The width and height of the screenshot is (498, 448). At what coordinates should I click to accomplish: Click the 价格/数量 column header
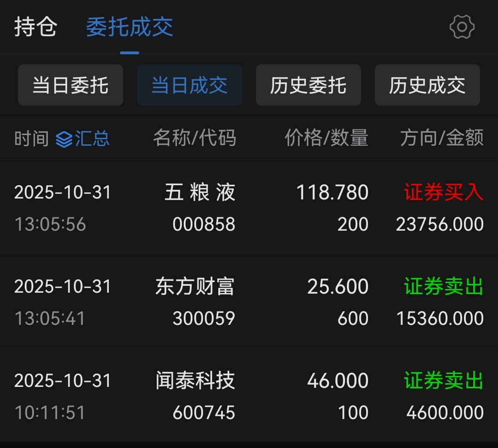coord(327,138)
